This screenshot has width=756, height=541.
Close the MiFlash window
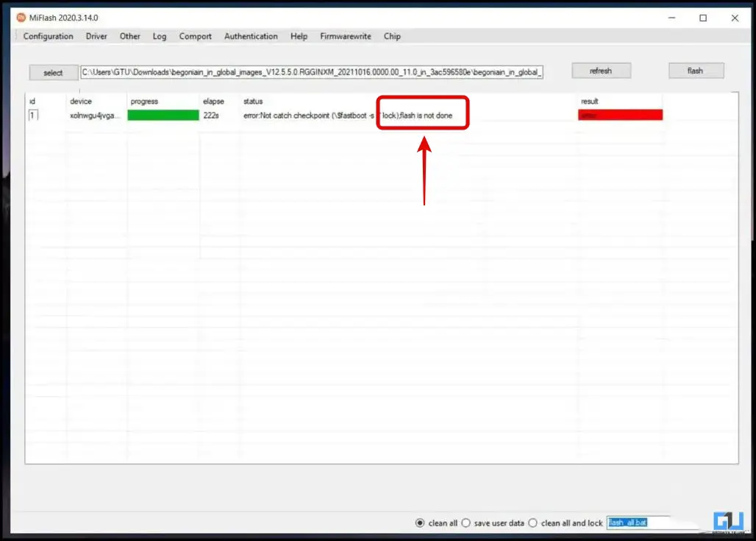tap(735, 18)
